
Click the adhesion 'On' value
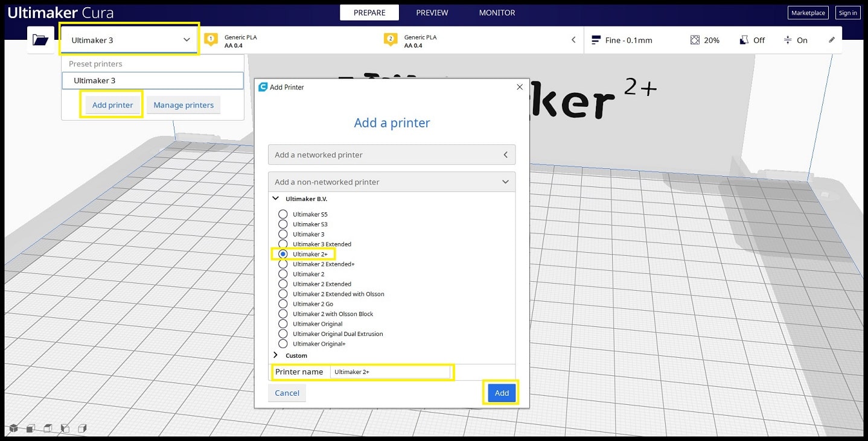(802, 40)
